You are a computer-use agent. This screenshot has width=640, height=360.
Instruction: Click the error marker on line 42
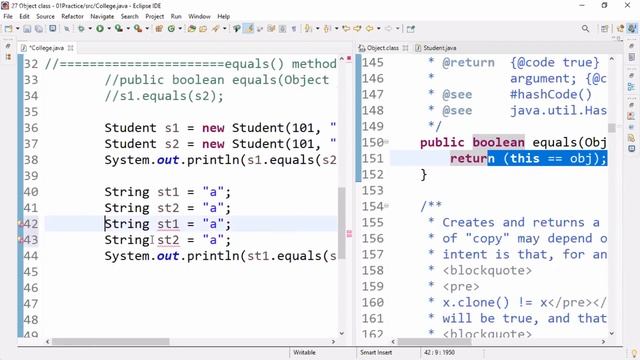[20, 224]
